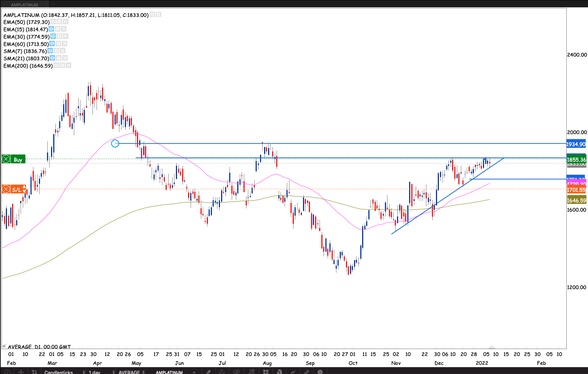Open chart settings gear in bottom toolbar
588x374 pixels.
point(320,371)
